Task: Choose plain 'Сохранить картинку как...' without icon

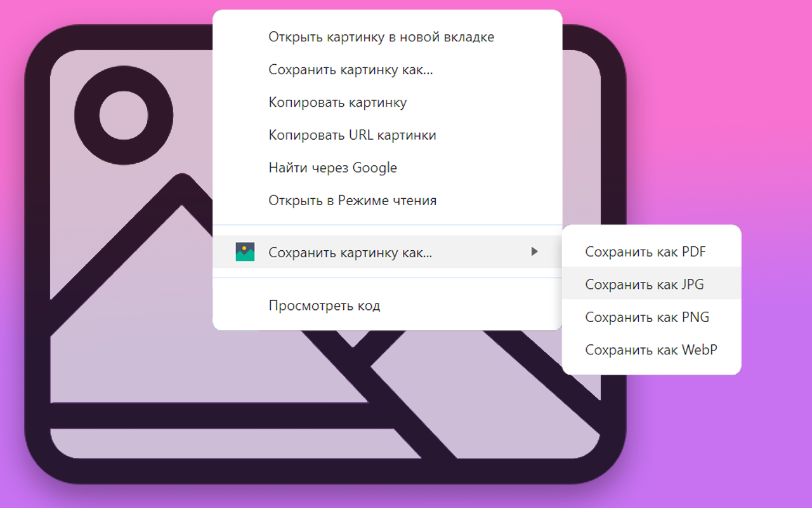Action: [x=387, y=70]
